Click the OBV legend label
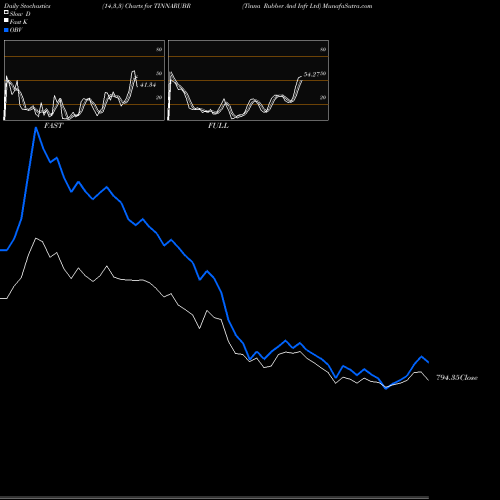The image size is (500, 500). 16,30
